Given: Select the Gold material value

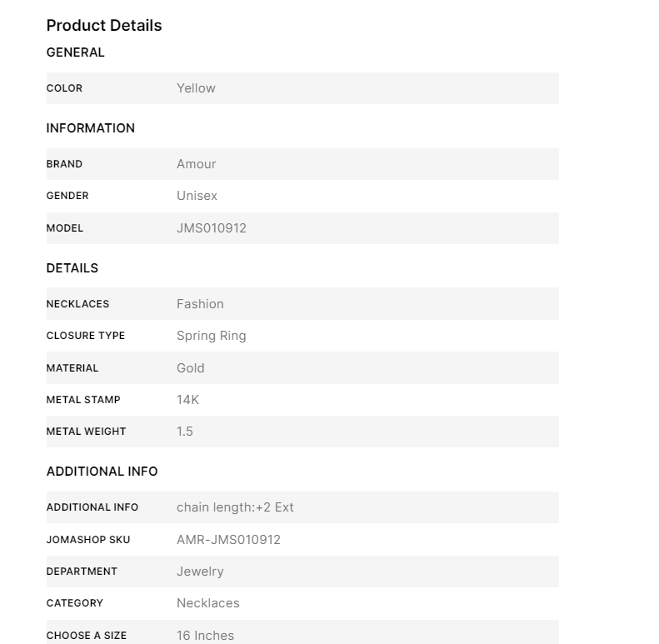Looking at the screenshot, I should (x=191, y=368).
